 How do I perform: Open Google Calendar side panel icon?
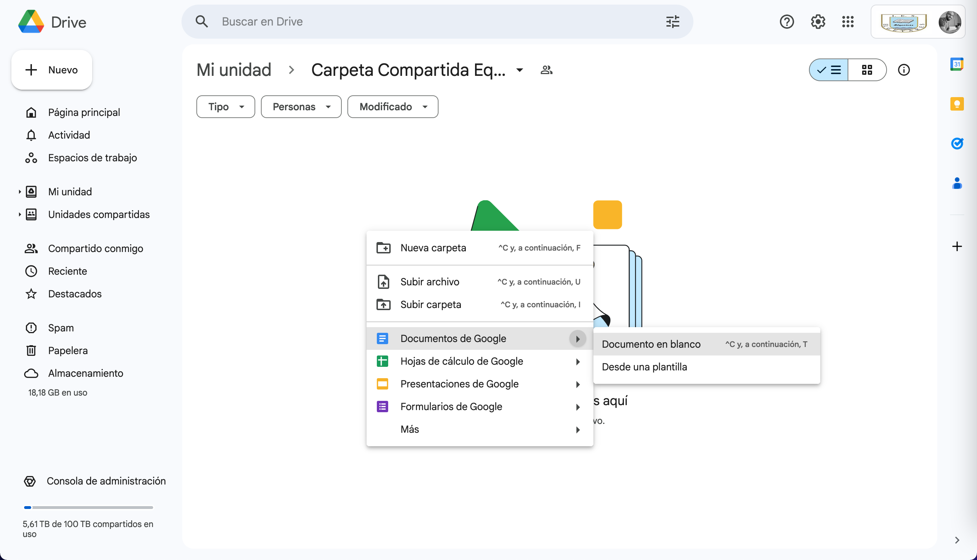click(956, 64)
